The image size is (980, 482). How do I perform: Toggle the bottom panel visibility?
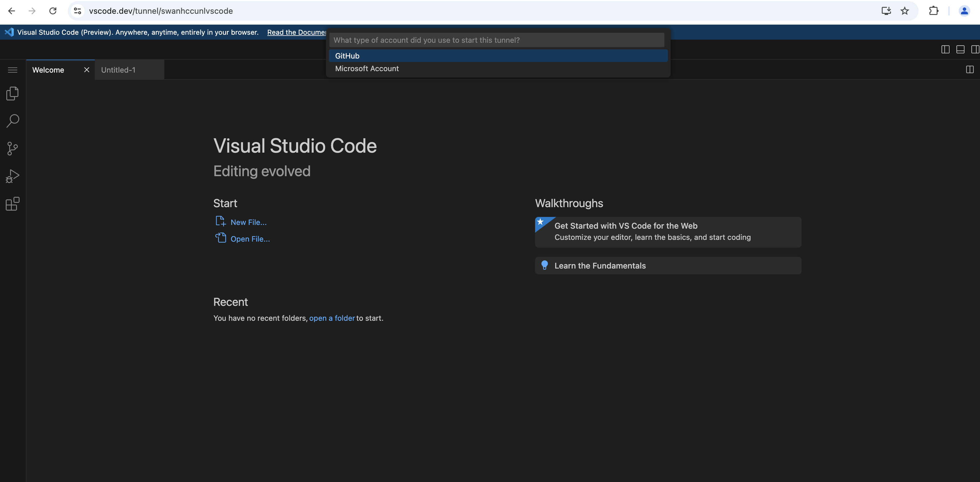960,49
